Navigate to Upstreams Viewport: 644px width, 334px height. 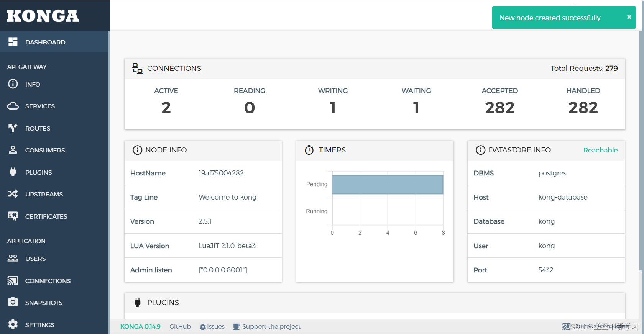click(x=54, y=194)
